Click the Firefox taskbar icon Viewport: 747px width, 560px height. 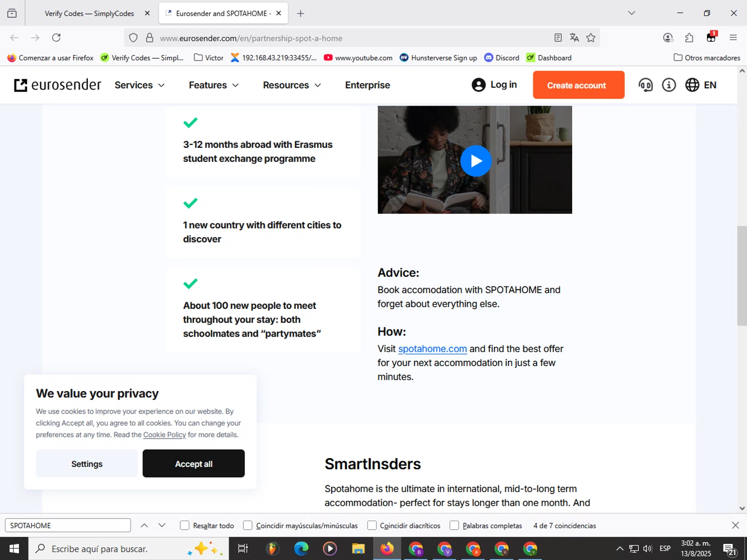coord(387,549)
